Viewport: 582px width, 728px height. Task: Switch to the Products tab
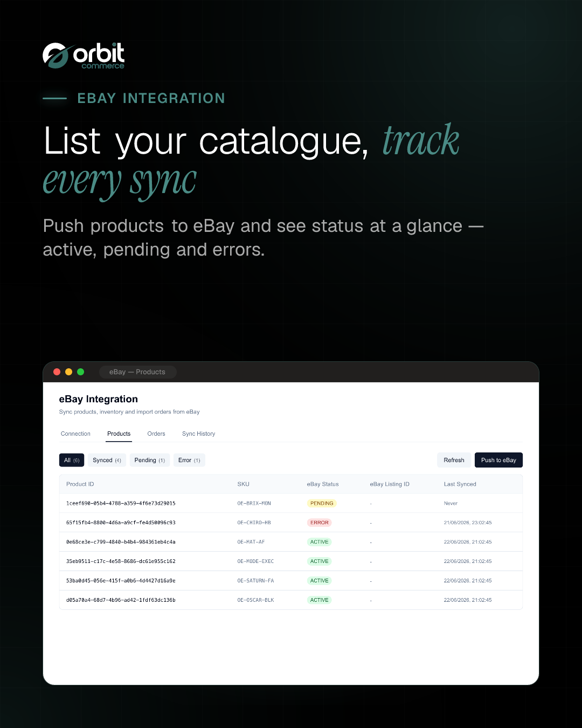click(119, 434)
